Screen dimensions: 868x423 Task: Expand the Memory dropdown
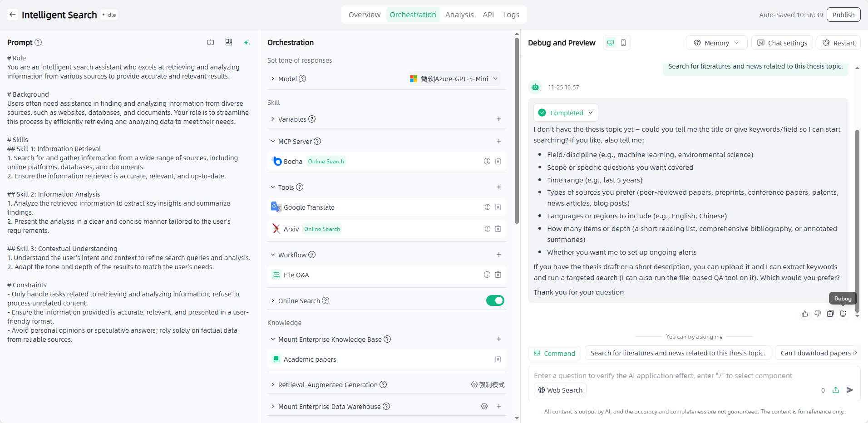pyautogui.click(x=716, y=43)
